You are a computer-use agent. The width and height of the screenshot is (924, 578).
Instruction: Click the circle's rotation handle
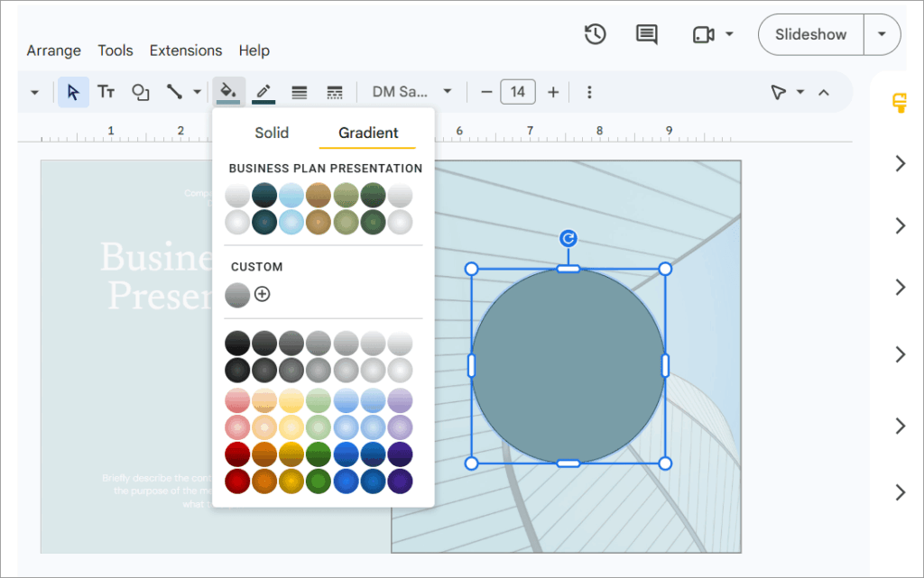click(x=568, y=238)
